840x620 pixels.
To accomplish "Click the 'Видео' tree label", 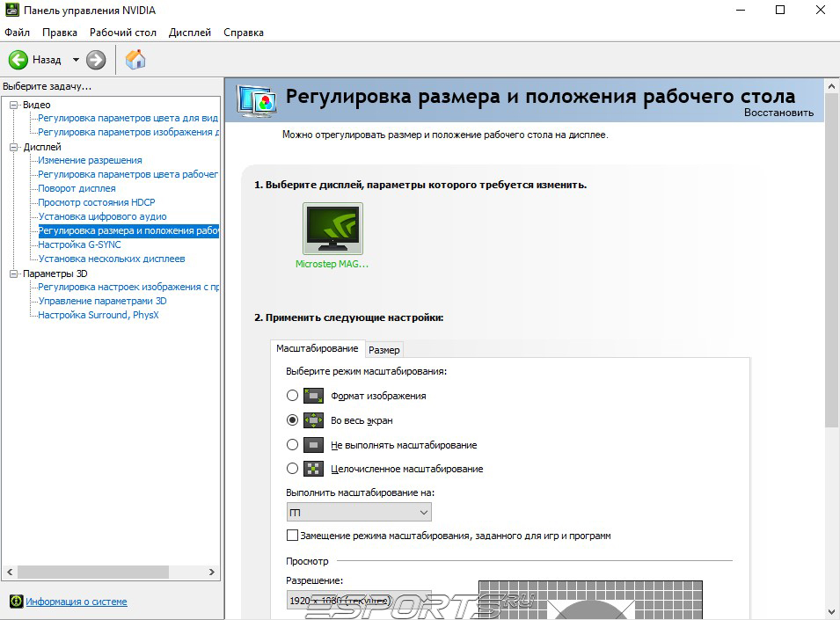I will 36,105.
